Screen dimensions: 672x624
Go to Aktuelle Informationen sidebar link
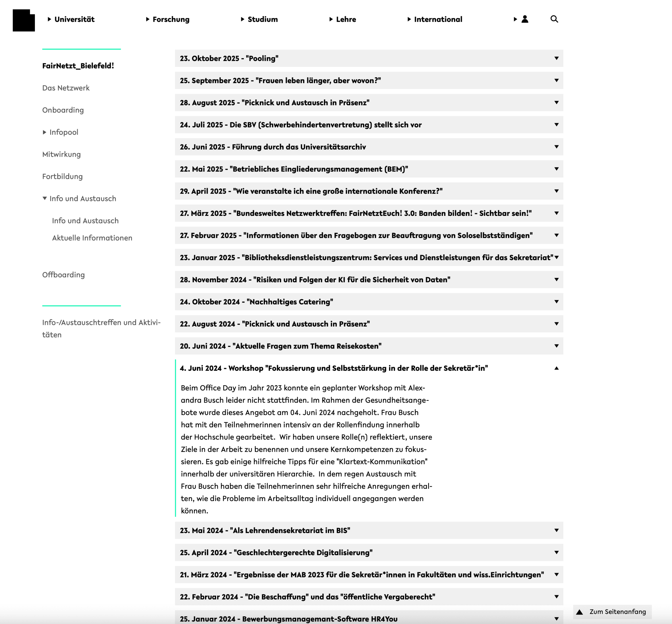point(92,238)
